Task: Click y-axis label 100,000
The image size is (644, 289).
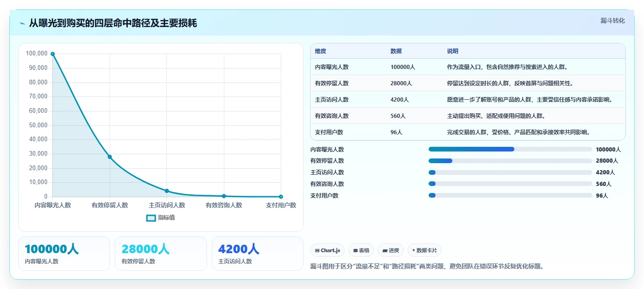Action: click(37, 54)
